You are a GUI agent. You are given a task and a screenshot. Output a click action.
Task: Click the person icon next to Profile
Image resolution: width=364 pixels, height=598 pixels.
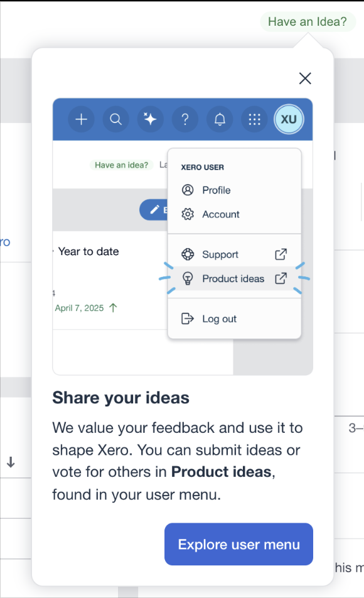click(188, 190)
